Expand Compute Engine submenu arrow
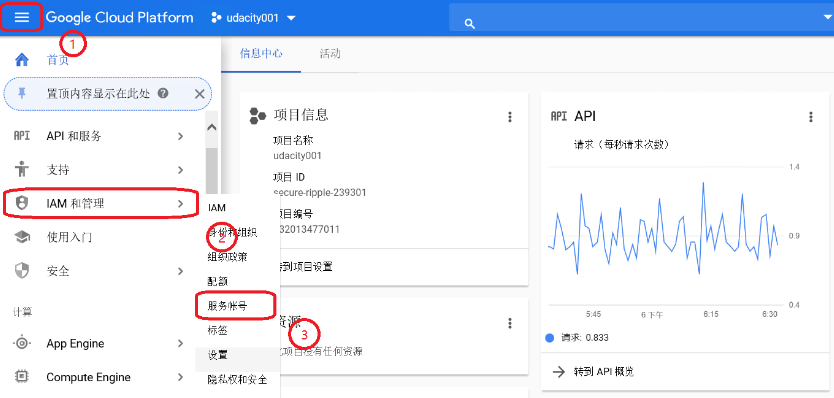The width and height of the screenshot is (834, 398). click(x=180, y=377)
